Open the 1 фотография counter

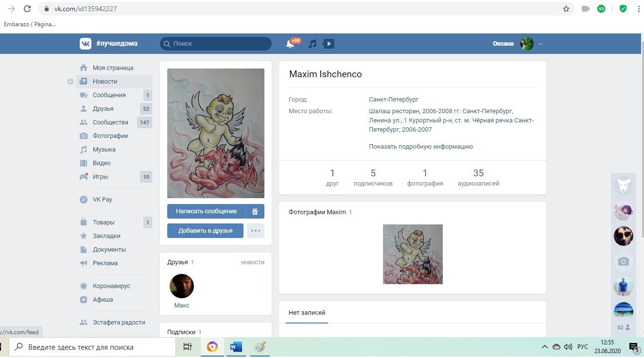click(x=425, y=178)
